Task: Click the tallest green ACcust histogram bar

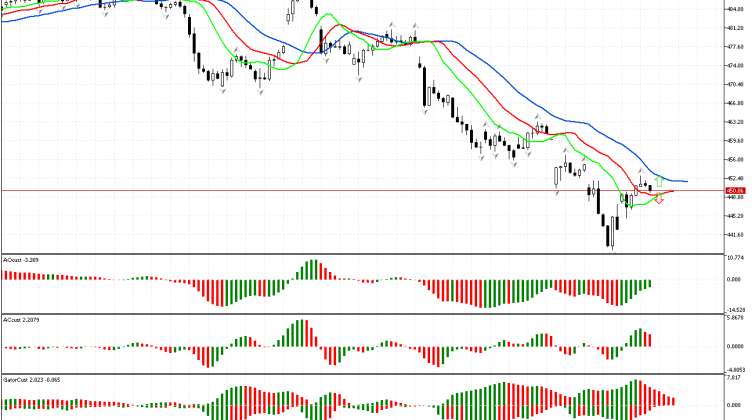Action: coord(304,334)
